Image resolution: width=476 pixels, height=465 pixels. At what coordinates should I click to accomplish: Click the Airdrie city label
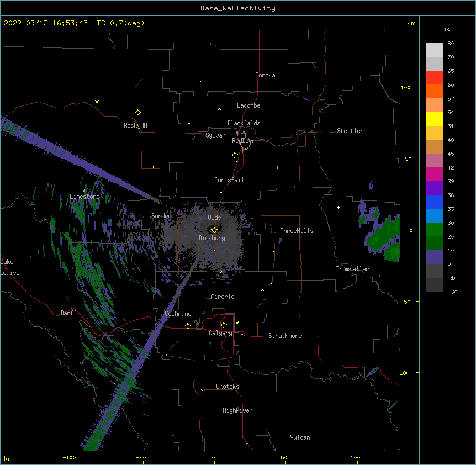click(223, 297)
